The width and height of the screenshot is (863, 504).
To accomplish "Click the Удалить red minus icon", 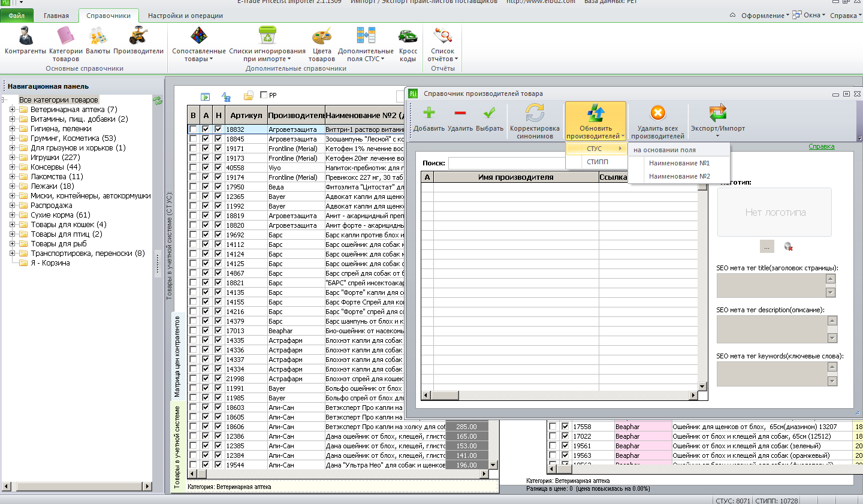I will click(460, 113).
